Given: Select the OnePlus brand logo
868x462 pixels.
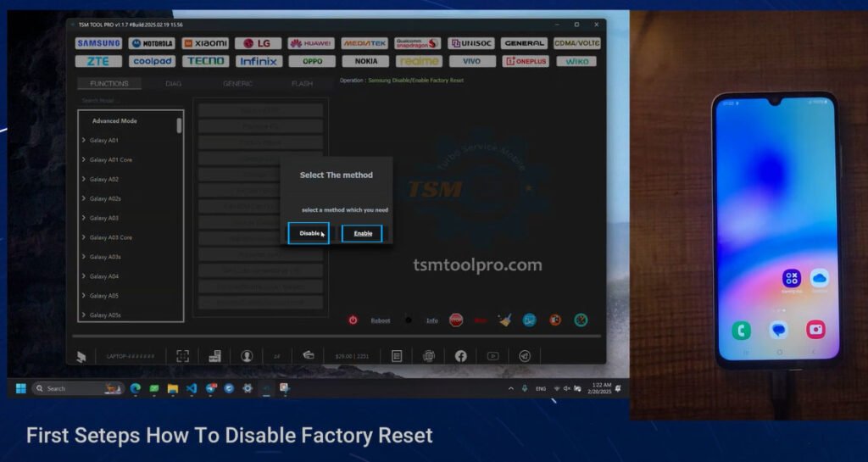Looking at the screenshot, I should coord(526,61).
